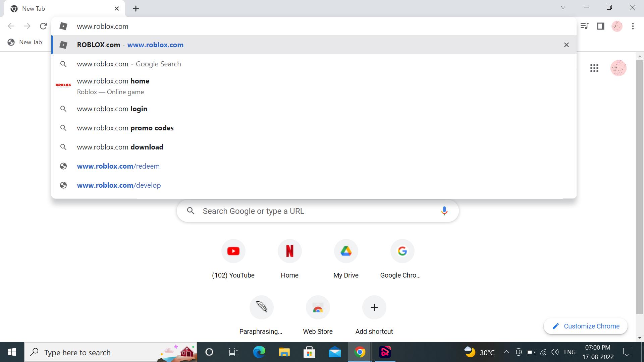Show hidden system tray icons chevron

point(506,352)
